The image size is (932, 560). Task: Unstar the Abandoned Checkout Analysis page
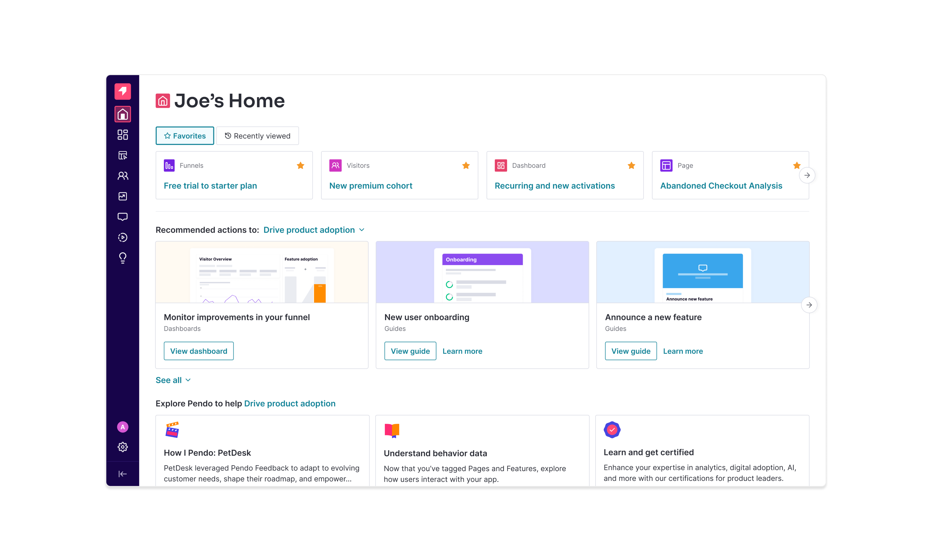pyautogui.click(x=797, y=165)
